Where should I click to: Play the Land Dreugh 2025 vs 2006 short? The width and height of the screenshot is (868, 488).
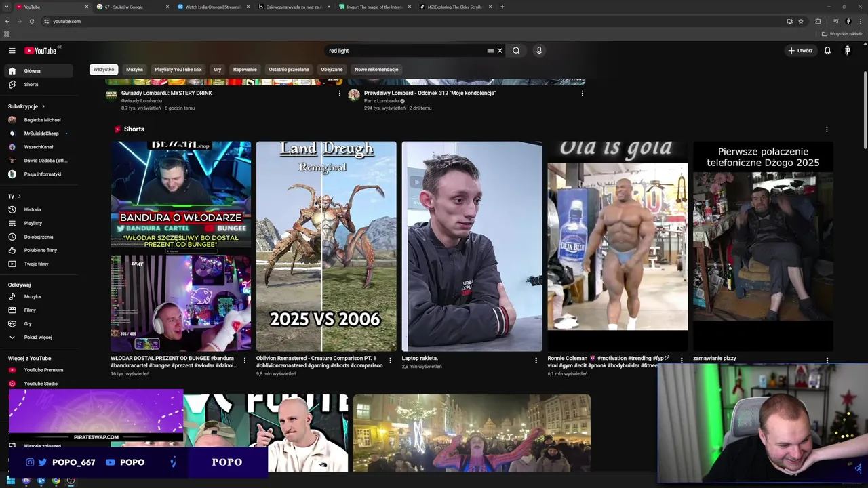326,246
